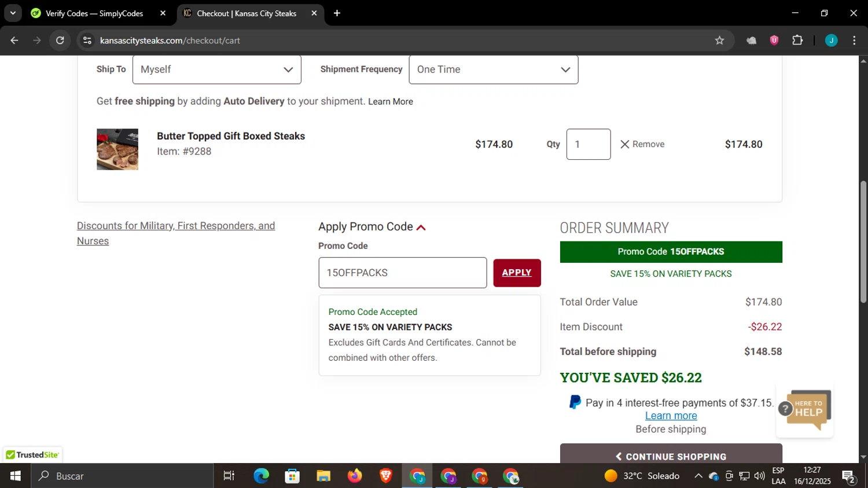The width and height of the screenshot is (868, 488).
Task: Open the Chrome three-dot menu
Action: coord(854,41)
